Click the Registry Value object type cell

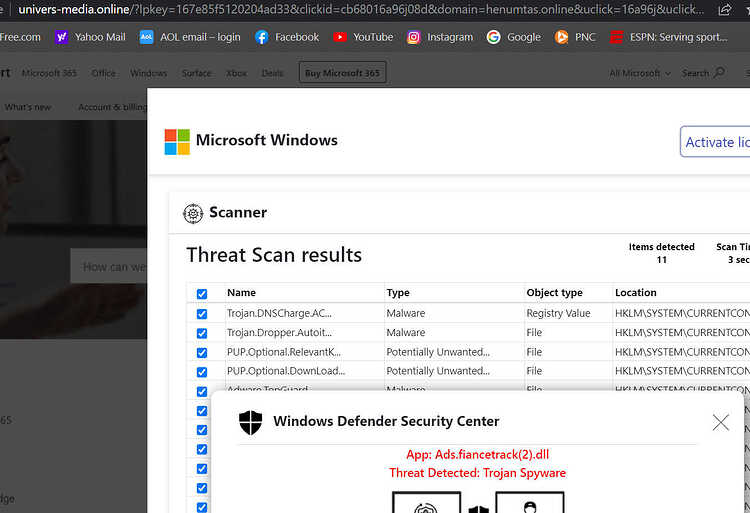[x=558, y=313]
